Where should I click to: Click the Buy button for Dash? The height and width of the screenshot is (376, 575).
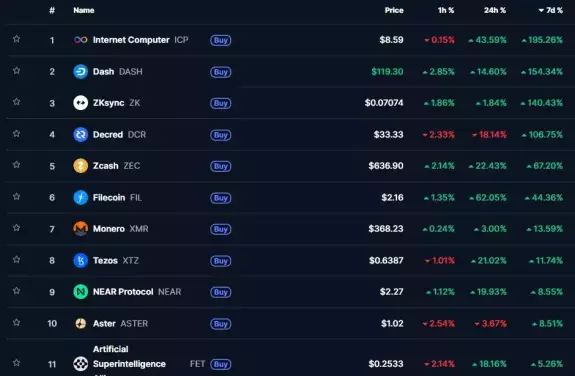point(221,72)
